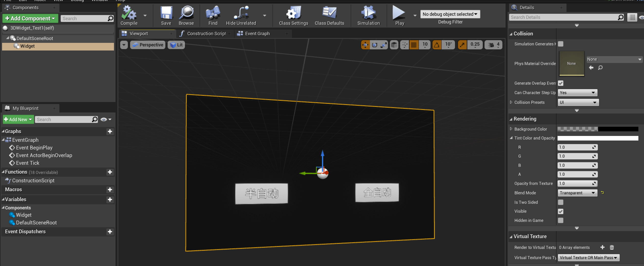644x266 pixels.
Task: Toggle Generate Overlap Events checkbox
Action: tap(560, 83)
